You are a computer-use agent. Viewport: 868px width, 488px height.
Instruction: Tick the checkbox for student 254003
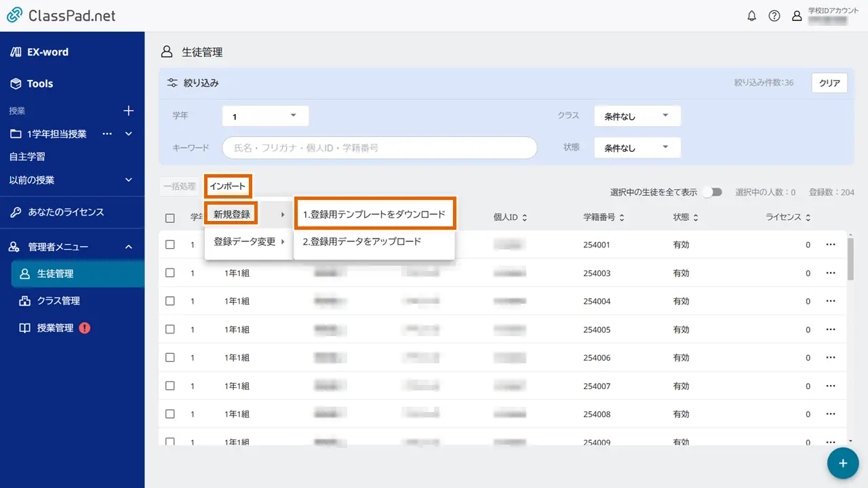point(170,273)
